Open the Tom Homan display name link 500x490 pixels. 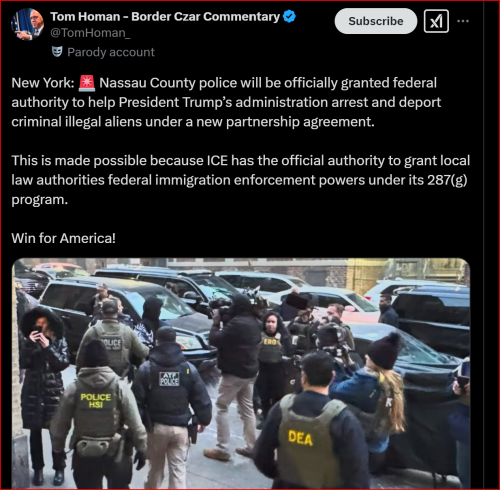pyautogui.click(x=165, y=16)
